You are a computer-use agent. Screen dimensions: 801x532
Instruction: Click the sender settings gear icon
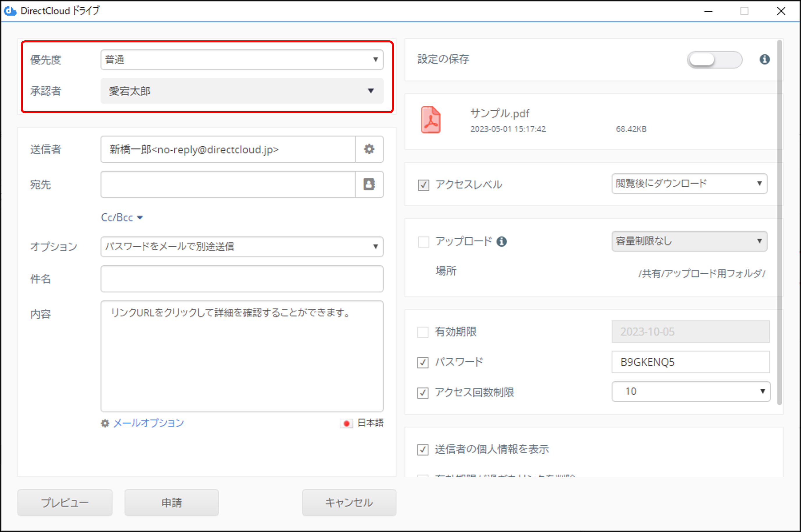[369, 149]
